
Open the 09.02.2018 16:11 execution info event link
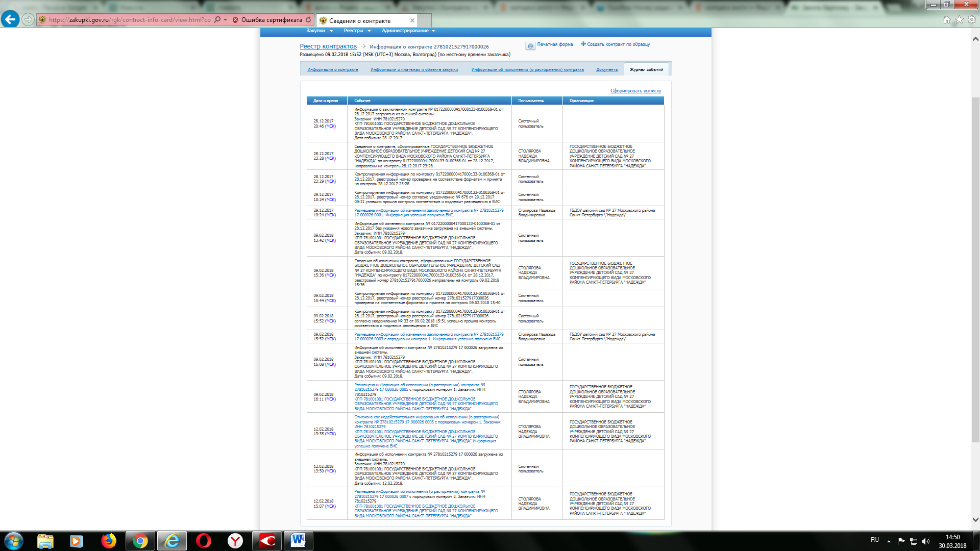[x=426, y=397]
